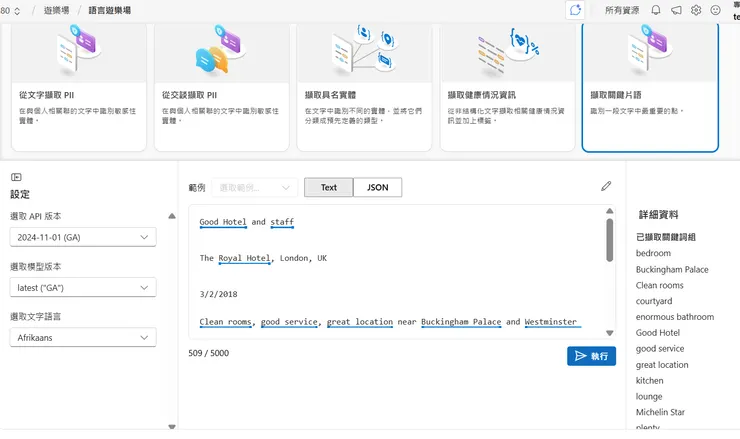Viewport: 740px width, 439px height.
Task: Switch to the JSON tab
Action: pos(378,187)
